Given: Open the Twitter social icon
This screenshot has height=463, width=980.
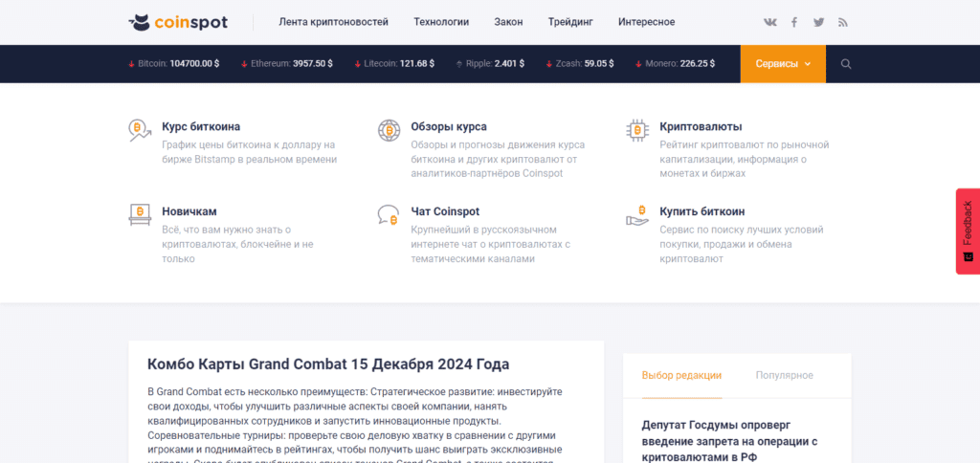Looking at the screenshot, I should 819,23.
